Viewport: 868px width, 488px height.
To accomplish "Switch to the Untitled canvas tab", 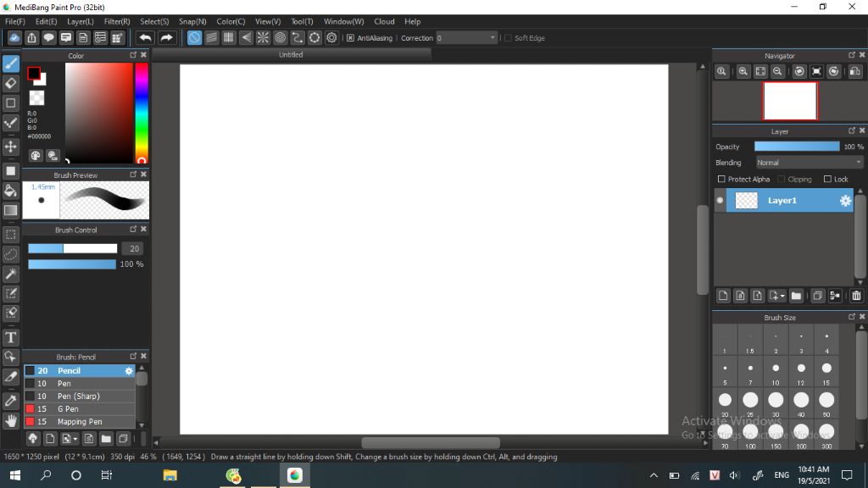I will 291,55.
